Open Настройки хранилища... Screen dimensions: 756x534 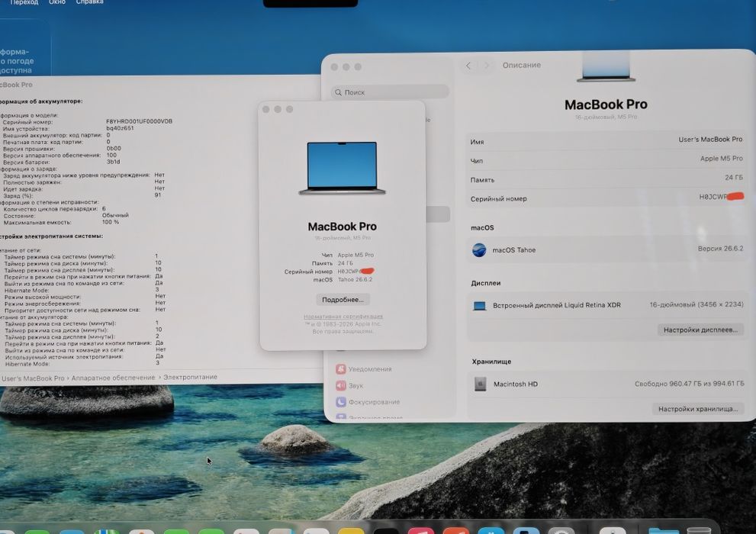coord(698,409)
